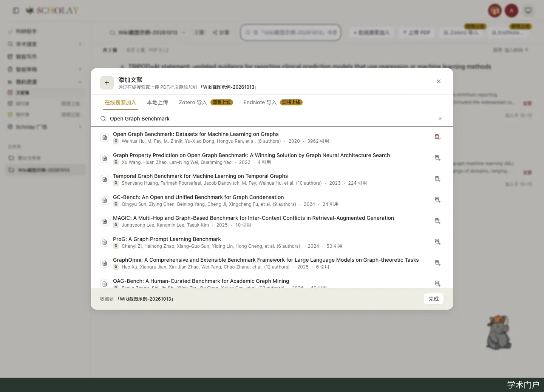
Task: Remove saved 'Open Graph Benchmark: Datasets' paper icon
Action: point(437,137)
